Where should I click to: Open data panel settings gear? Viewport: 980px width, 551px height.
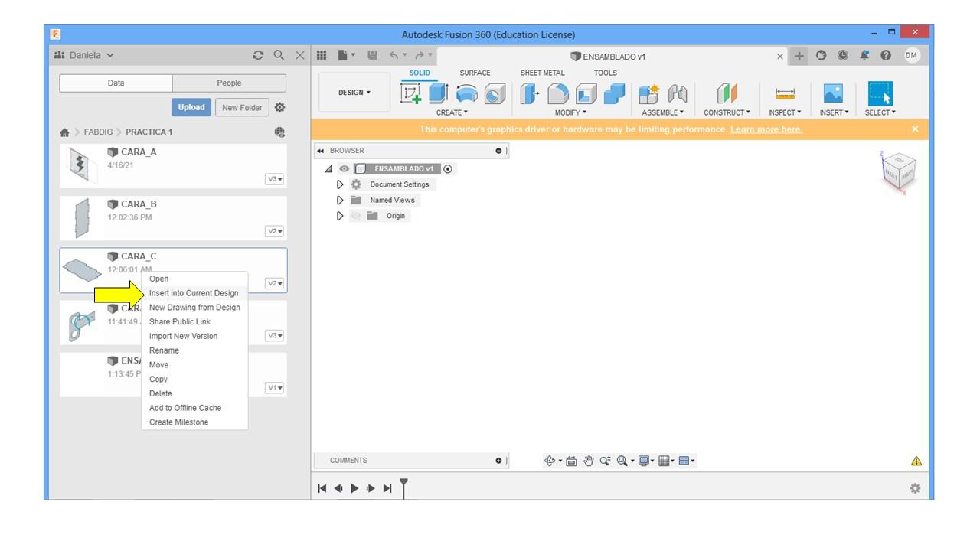click(x=279, y=108)
